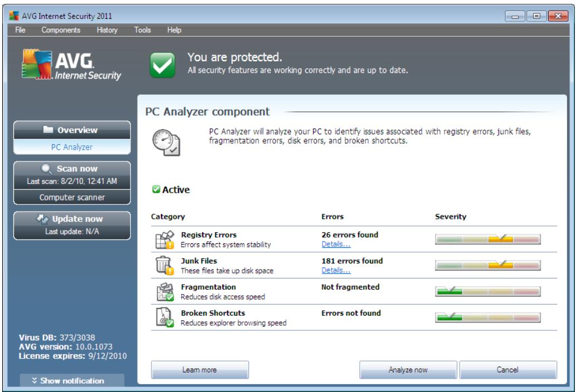
Task: Click the 'Broken Shortcuts' row title
Action: [x=213, y=313]
